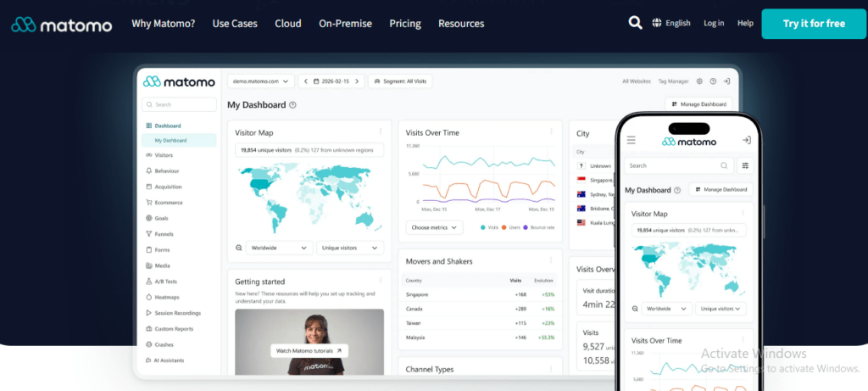Click Watch Matomo tutorials button
This screenshot has height=391, width=868.
tap(309, 351)
